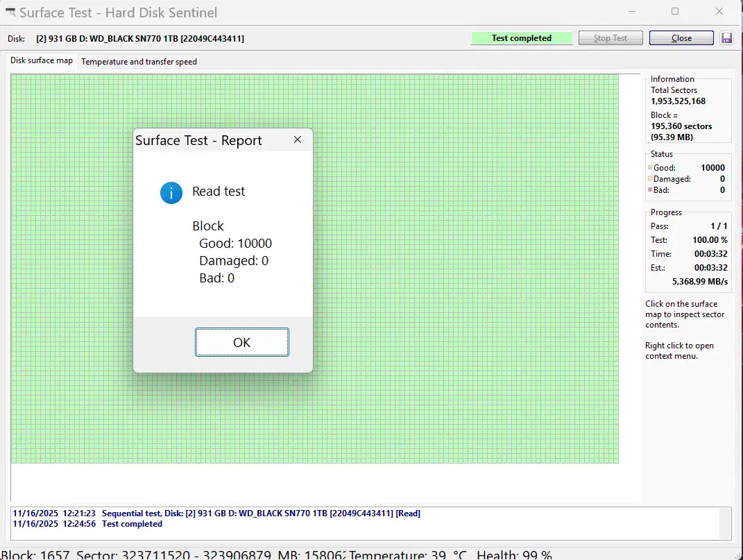
Task: Click the green Good status legend square
Action: tap(650, 168)
